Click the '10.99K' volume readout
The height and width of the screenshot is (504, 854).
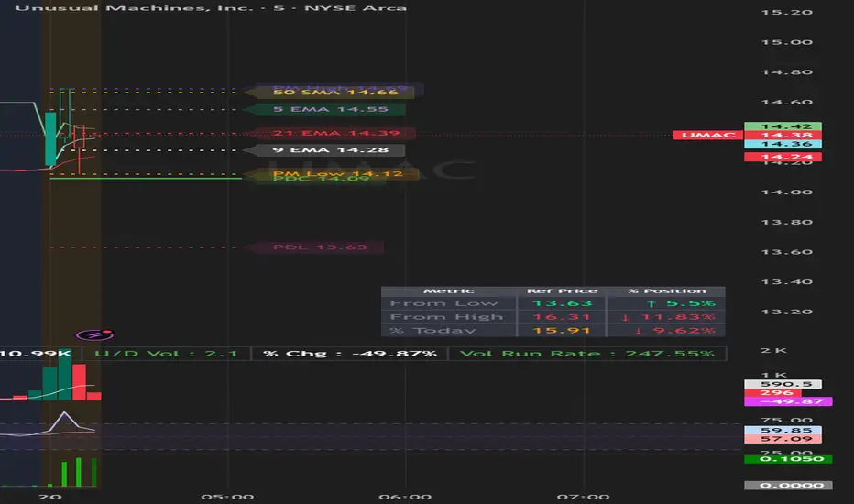click(36, 354)
